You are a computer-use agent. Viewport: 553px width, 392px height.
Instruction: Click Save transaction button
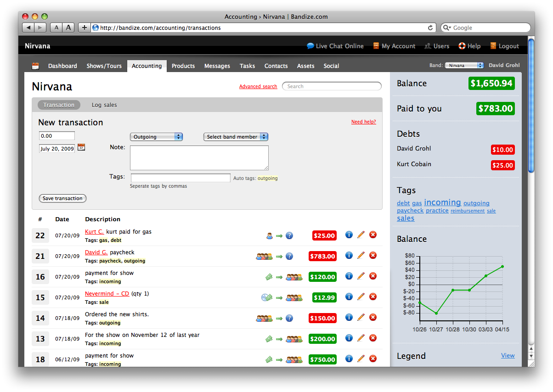62,198
